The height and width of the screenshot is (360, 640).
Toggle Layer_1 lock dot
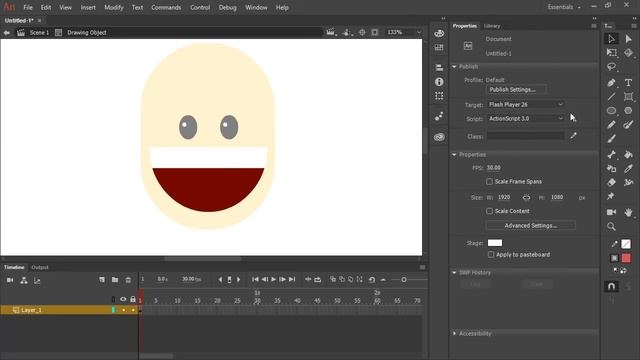click(133, 310)
